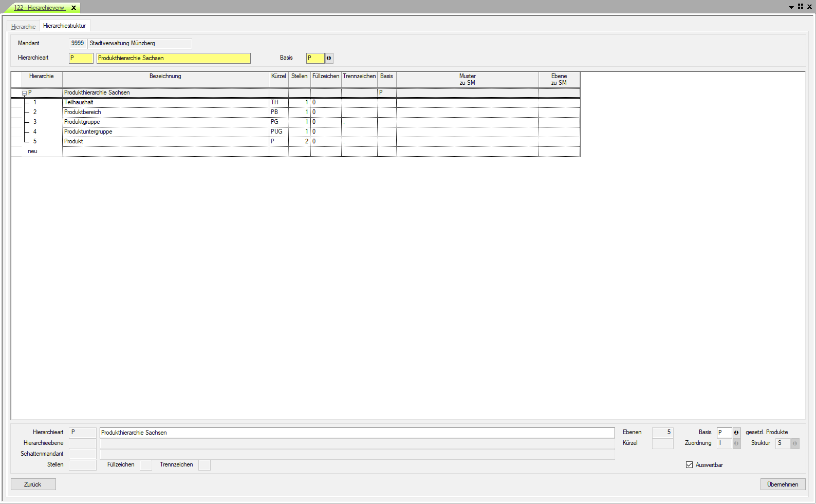Viewport: 816px width, 504px height.
Task: Select the Produkt row at level 5
Action: (x=73, y=141)
